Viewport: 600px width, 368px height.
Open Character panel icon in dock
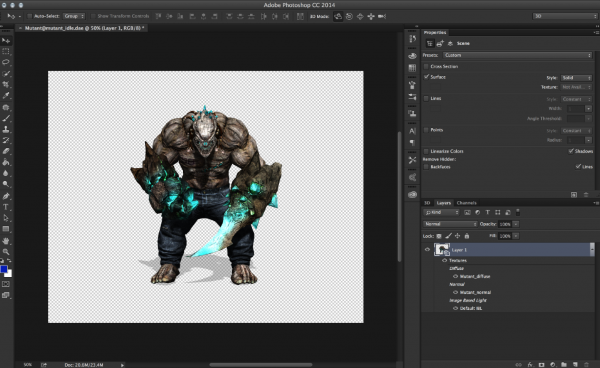coord(412,131)
